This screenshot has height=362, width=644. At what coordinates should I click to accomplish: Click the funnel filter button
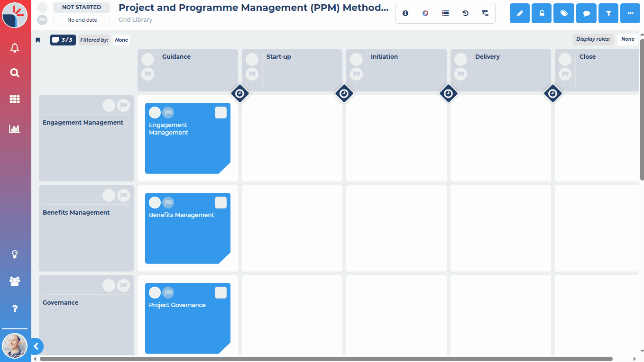click(x=608, y=13)
